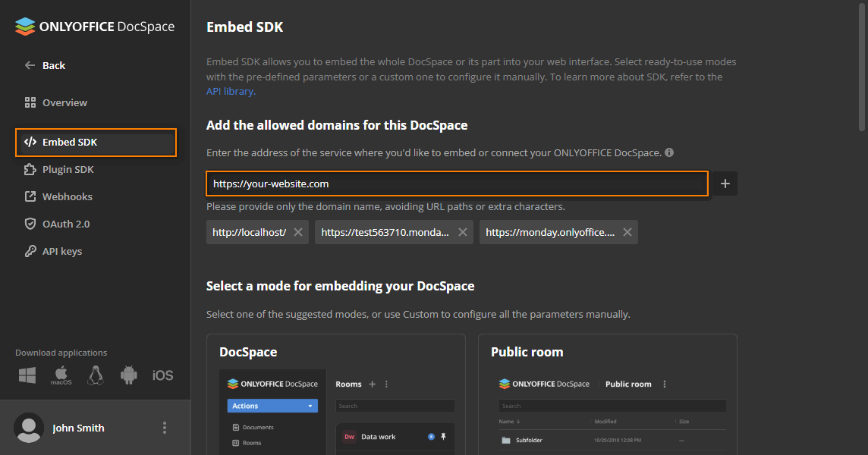The image size is (868, 455).
Task: Add the domain with plus button
Action: [725, 184]
